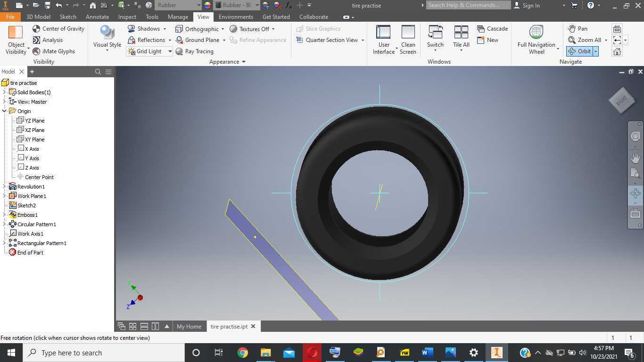The height and width of the screenshot is (362, 644).
Task: Open the File menu
Action: point(10,16)
